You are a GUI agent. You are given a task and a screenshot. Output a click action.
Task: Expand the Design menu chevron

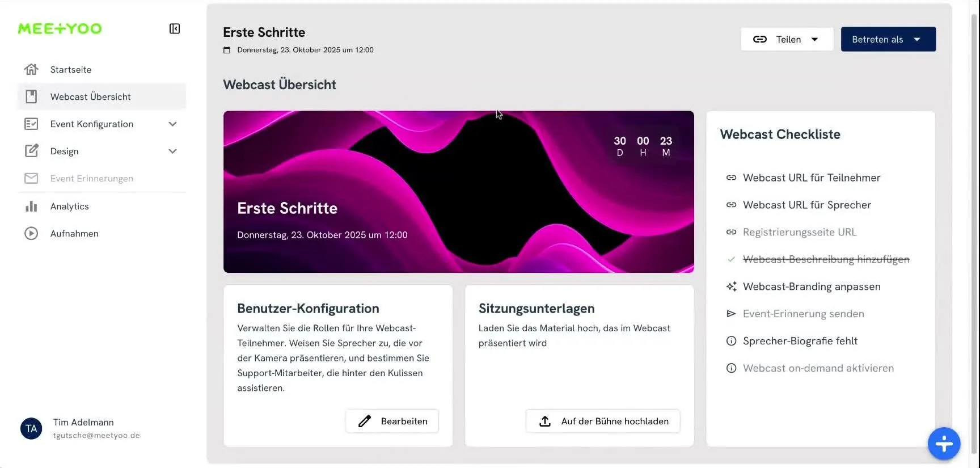tap(172, 151)
